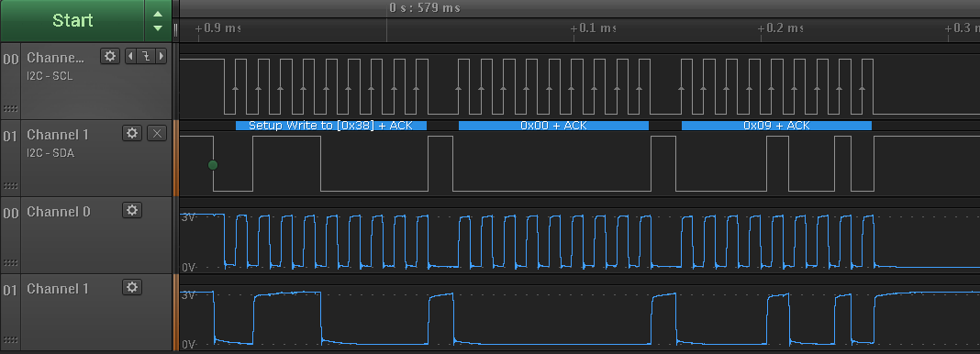The width and height of the screenshot is (980, 354).
Task: Click the '+0.9 ms' ruler label
Action: tap(217, 28)
